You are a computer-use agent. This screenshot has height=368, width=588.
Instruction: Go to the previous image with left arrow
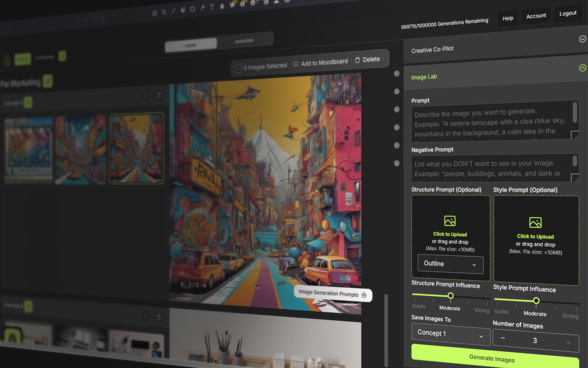tap(183, 284)
